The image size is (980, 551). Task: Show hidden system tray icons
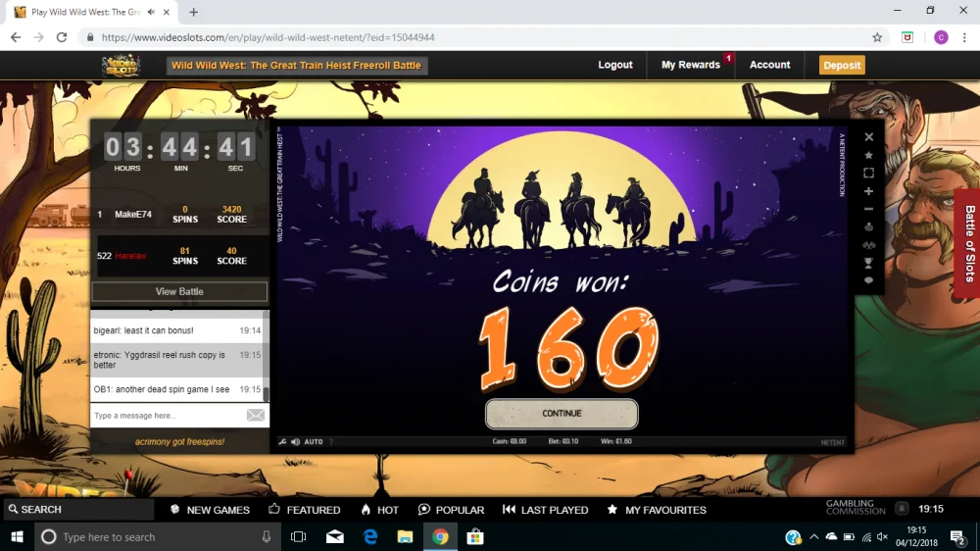point(813,536)
